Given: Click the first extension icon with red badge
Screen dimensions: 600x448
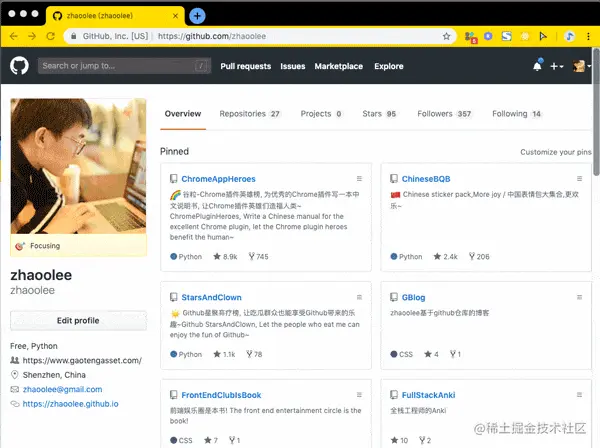Looking at the screenshot, I should tap(471, 37).
